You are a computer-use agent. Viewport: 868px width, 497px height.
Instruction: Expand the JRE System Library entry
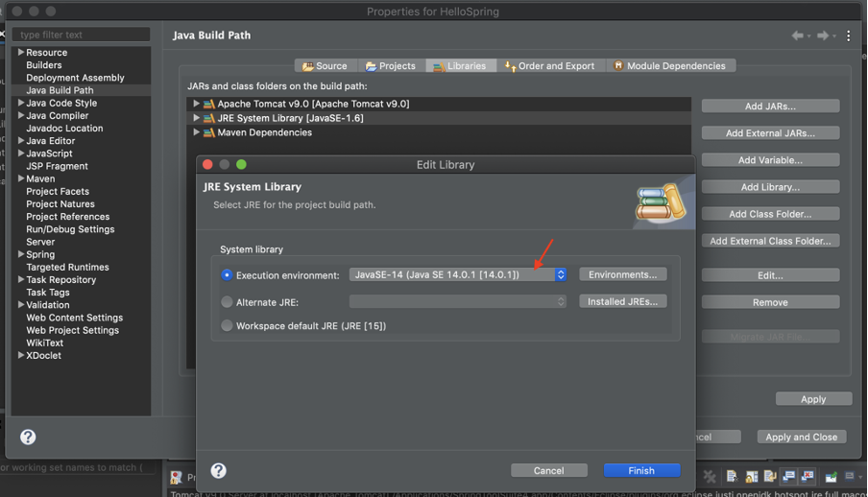196,118
